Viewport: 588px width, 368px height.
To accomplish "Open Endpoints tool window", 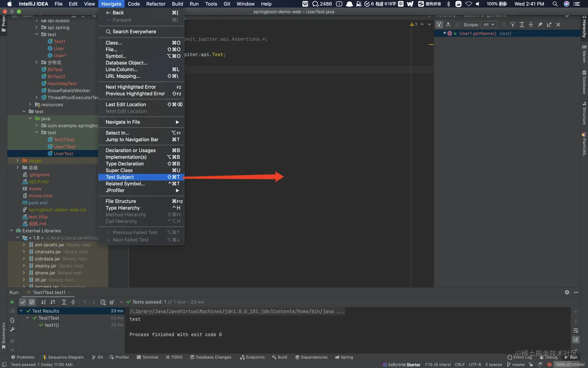I will tap(252, 357).
